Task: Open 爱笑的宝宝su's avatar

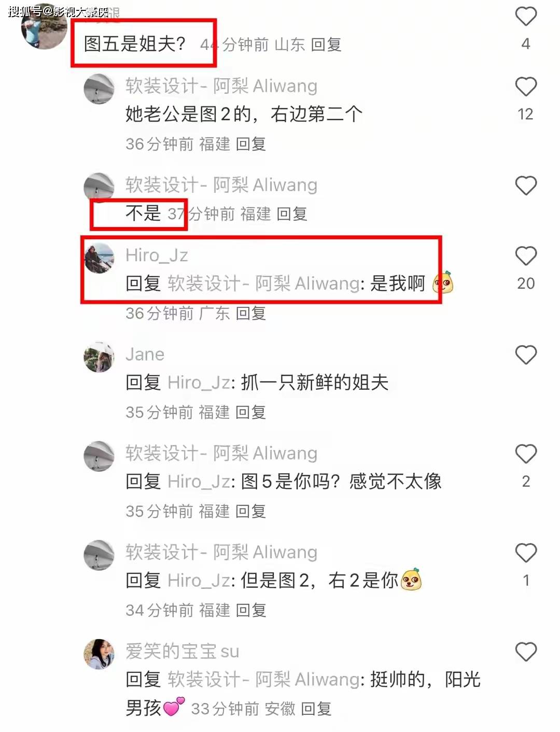Action: pos(99,654)
